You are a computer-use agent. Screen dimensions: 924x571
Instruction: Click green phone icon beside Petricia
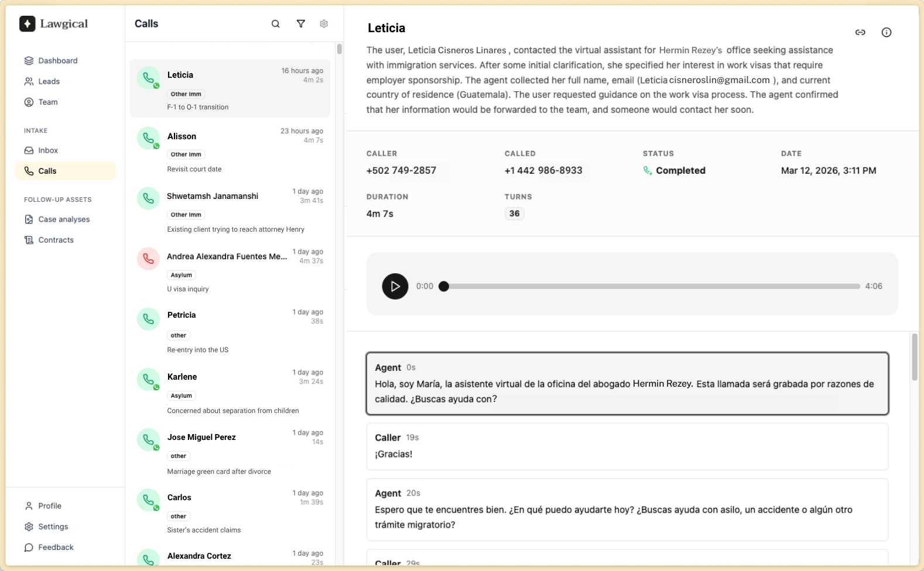click(148, 319)
